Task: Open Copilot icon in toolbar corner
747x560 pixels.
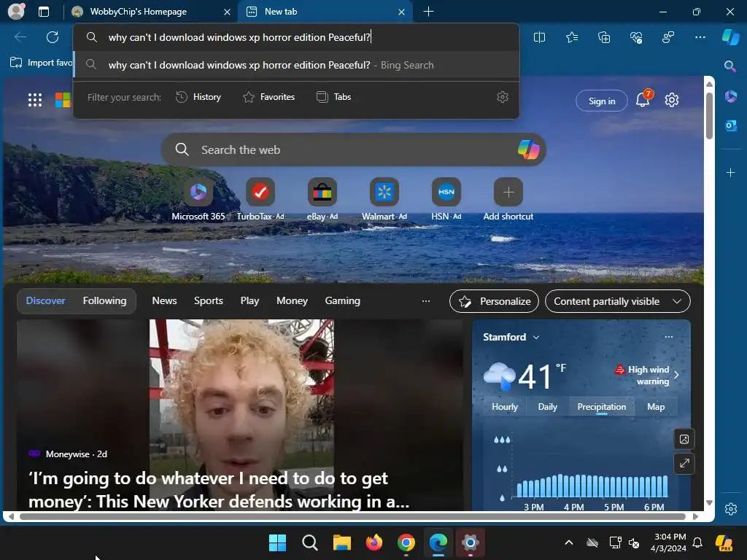Action: 731,36
